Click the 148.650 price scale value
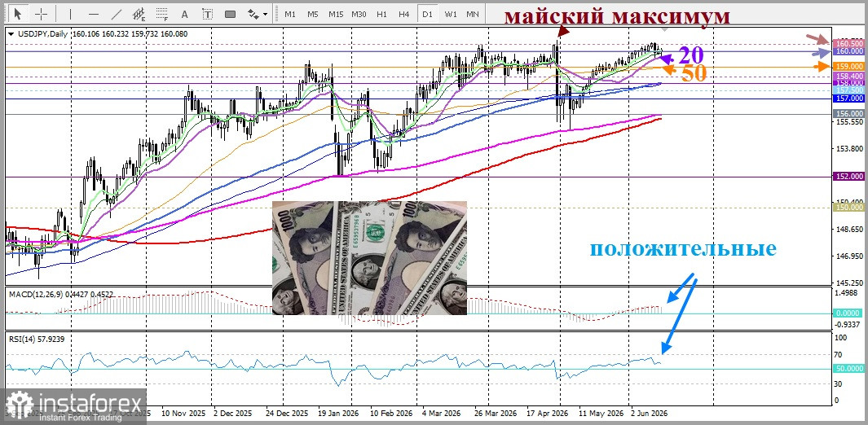Image resolution: width=868 pixels, height=425 pixels. pyautogui.click(x=849, y=229)
